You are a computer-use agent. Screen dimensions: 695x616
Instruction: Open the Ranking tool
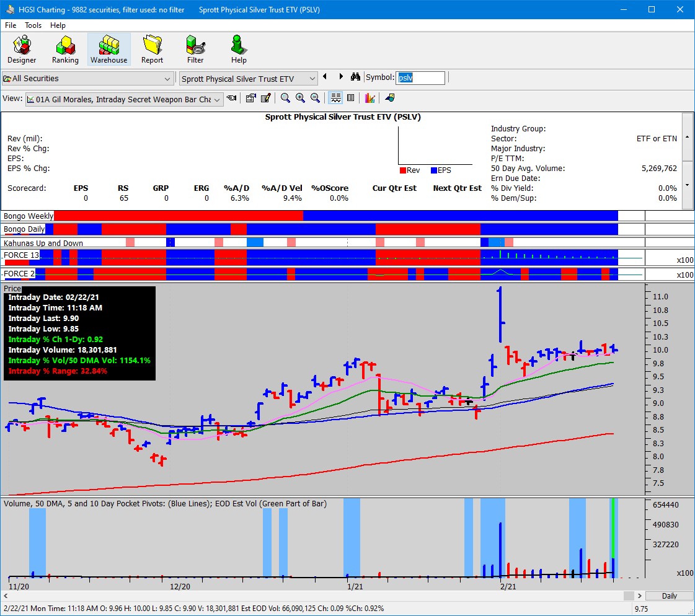point(65,50)
